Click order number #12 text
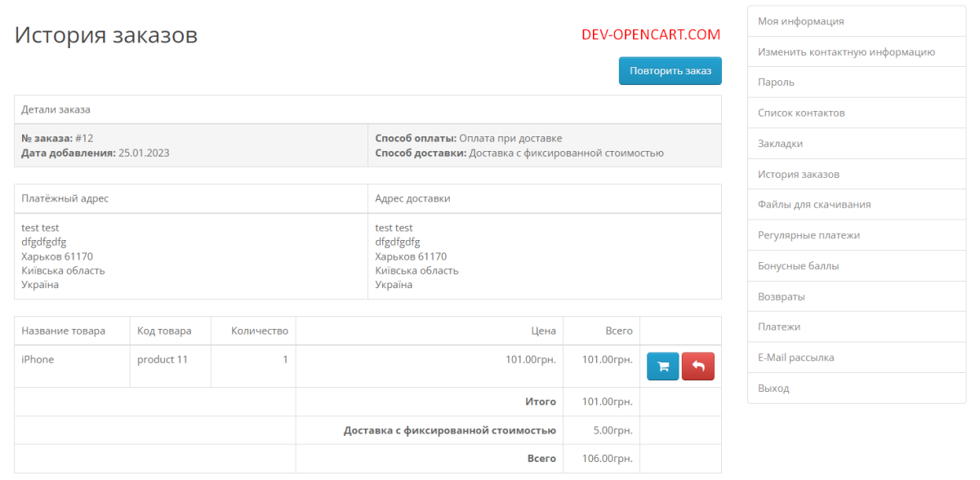 (x=84, y=138)
